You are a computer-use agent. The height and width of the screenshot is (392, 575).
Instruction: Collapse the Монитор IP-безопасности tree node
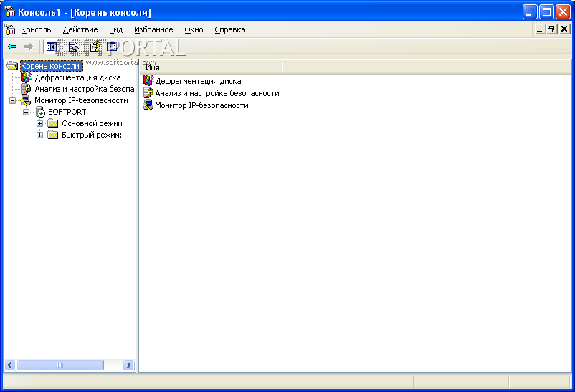click(12, 100)
